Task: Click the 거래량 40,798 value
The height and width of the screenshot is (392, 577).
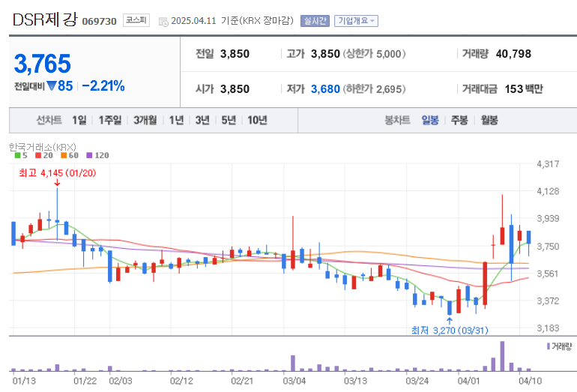Action: 513,54
